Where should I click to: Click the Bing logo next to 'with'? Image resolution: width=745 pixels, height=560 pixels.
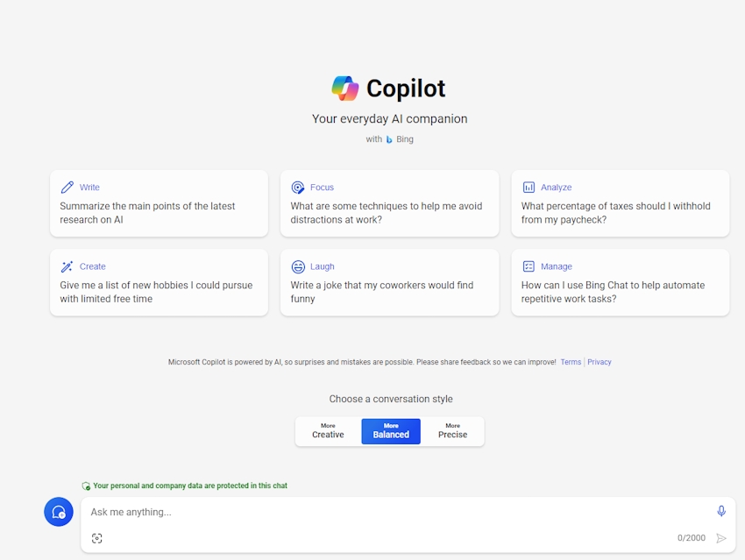pos(388,138)
